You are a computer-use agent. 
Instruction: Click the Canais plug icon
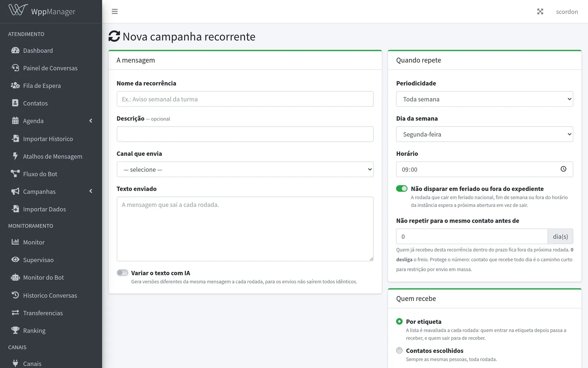point(15,364)
